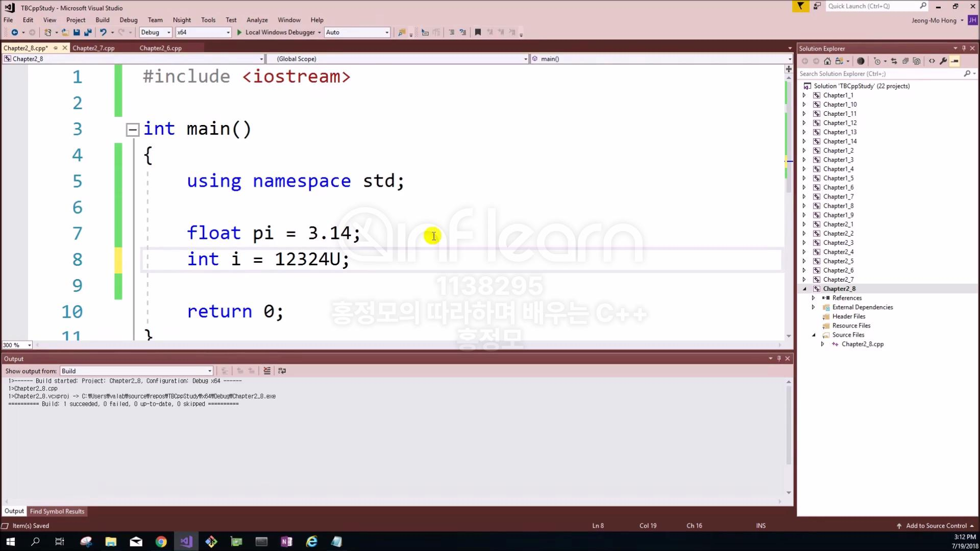Toggle pin on Chapter2_8.cpp tab
The image size is (980, 551).
coord(56,48)
